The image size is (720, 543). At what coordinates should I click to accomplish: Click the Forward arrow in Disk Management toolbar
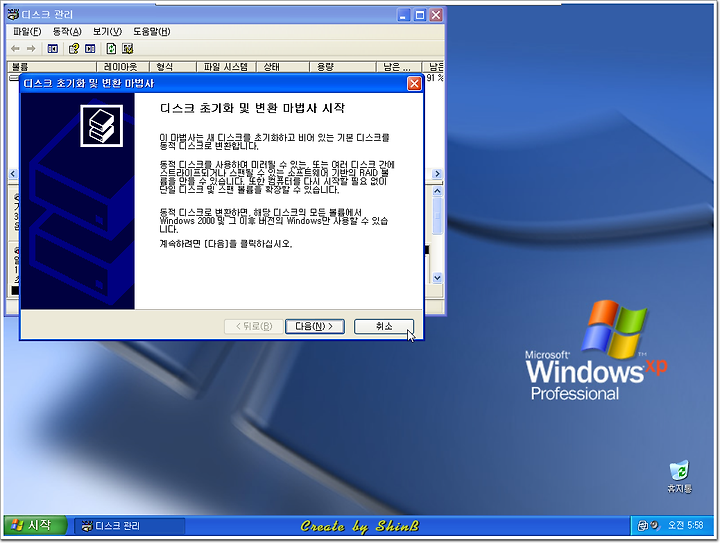pos(31,49)
